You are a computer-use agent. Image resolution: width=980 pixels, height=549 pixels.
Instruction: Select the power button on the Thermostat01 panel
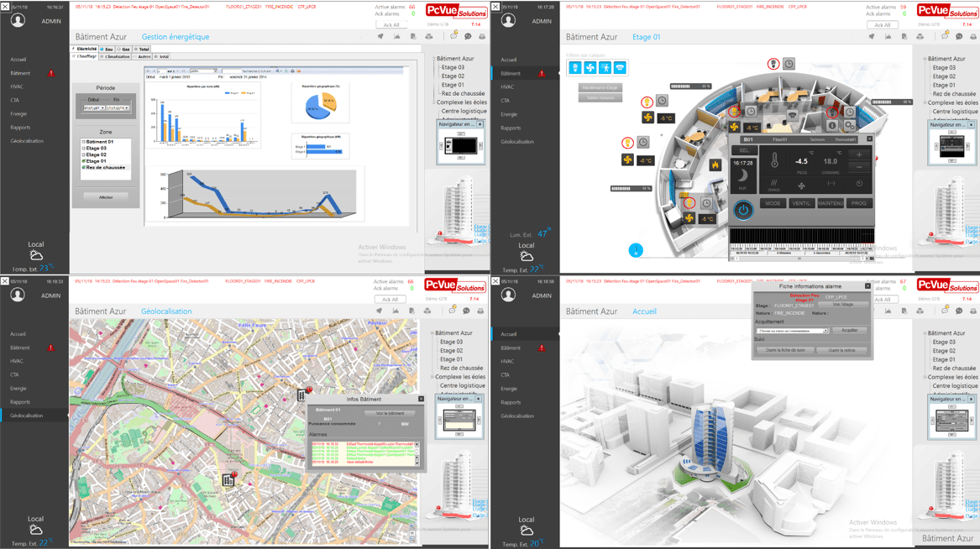(743, 209)
